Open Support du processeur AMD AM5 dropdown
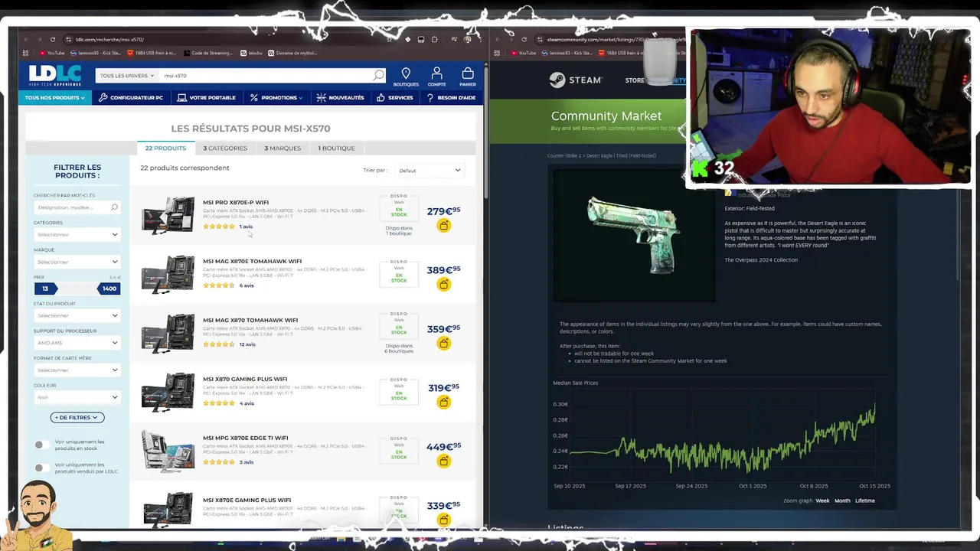This screenshot has height=551, width=980. point(77,343)
